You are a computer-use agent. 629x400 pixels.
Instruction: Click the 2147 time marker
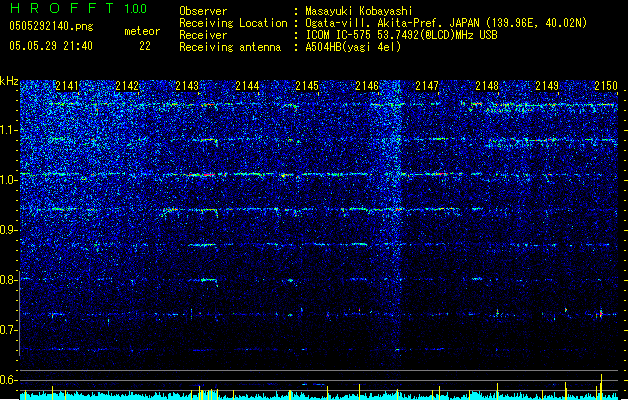tap(427, 86)
